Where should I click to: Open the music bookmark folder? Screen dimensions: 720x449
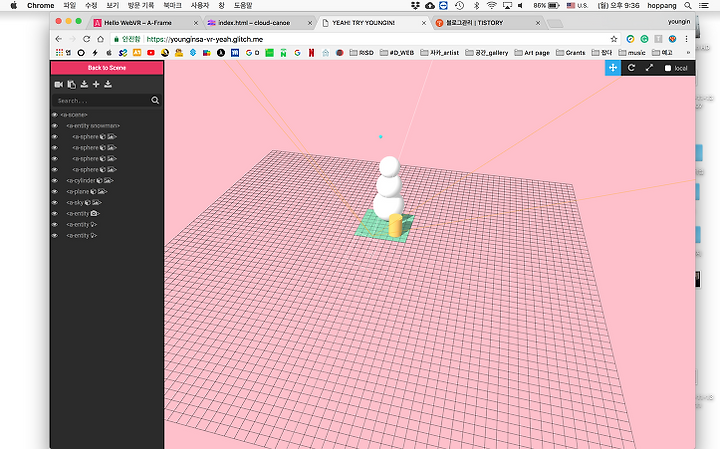pyautogui.click(x=632, y=53)
